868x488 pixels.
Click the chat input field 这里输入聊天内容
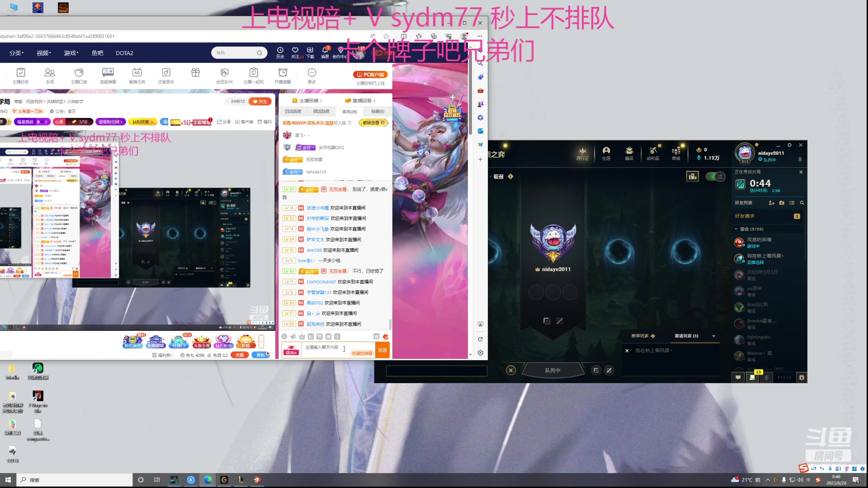coord(323,347)
